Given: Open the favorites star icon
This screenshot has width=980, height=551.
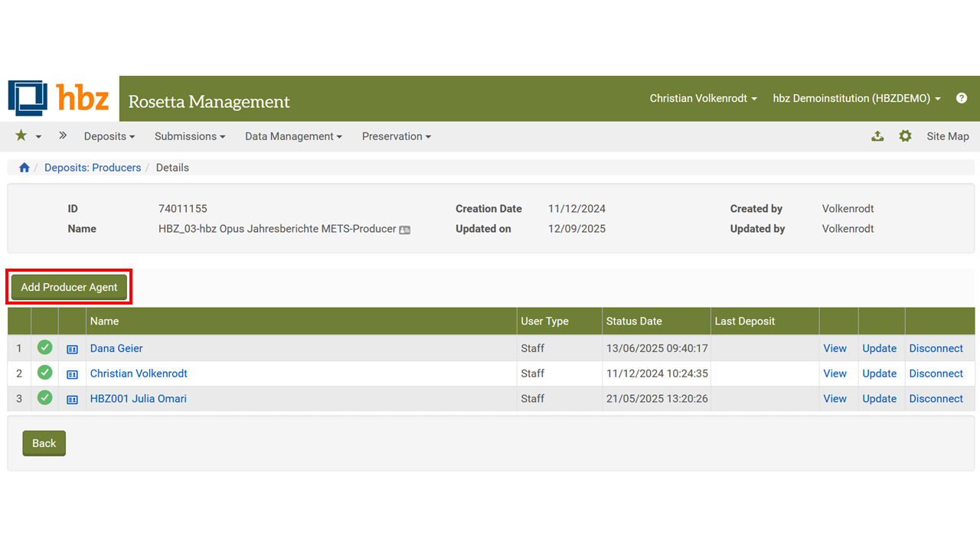Looking at the screenshot, I should (21, 135).
